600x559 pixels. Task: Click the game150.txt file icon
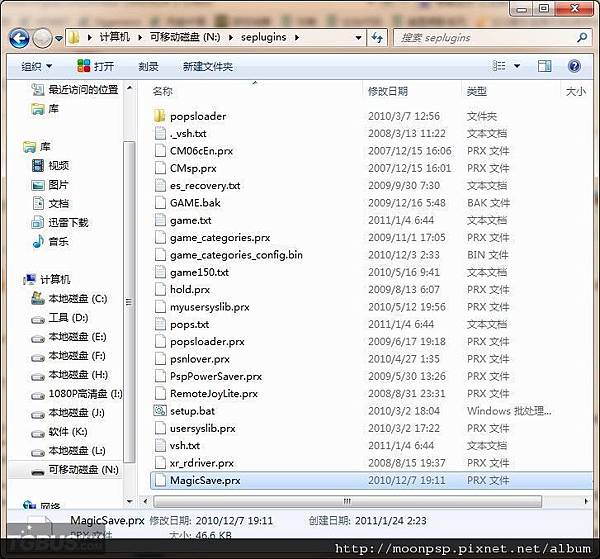160,272
